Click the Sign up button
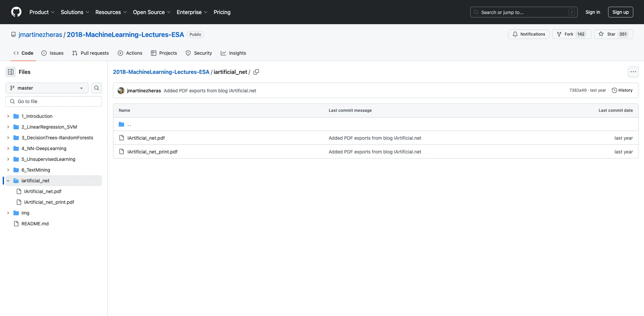The height and width of the screenshot is (316, 644). (x=621, y=12)
